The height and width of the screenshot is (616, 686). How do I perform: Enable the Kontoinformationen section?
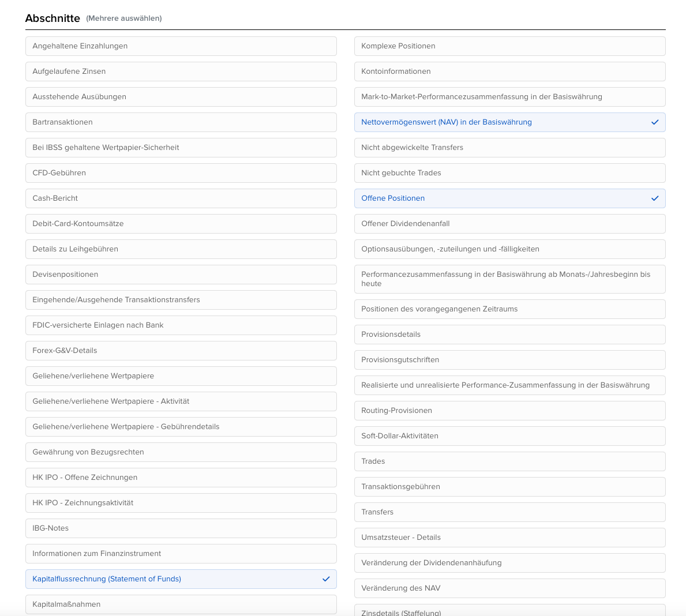click(509, 72)
